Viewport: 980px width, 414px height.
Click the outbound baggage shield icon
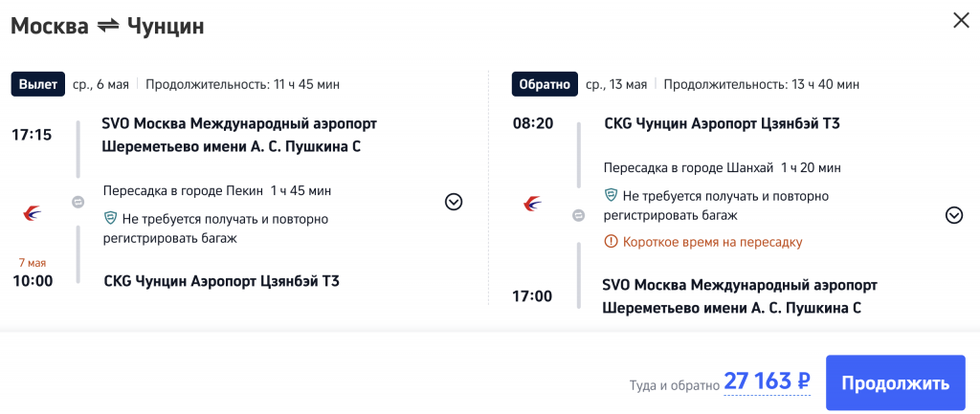[x=110, y=219]
